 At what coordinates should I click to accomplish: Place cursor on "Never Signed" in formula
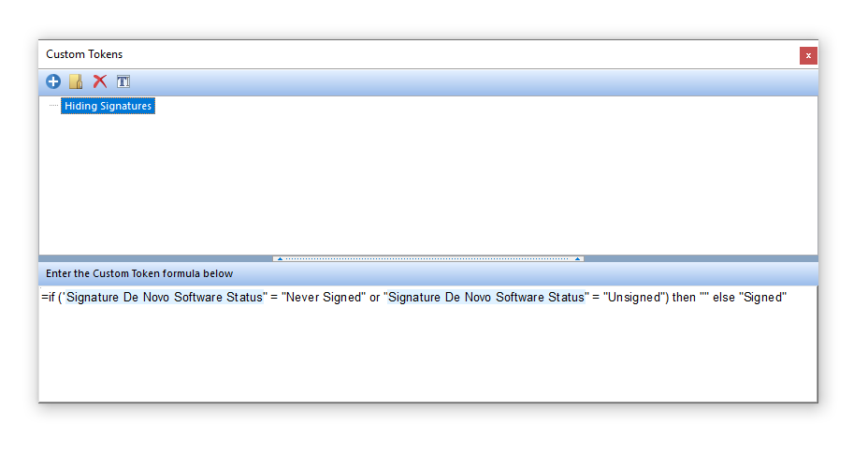pyautogui.click(x=322, y=299)
